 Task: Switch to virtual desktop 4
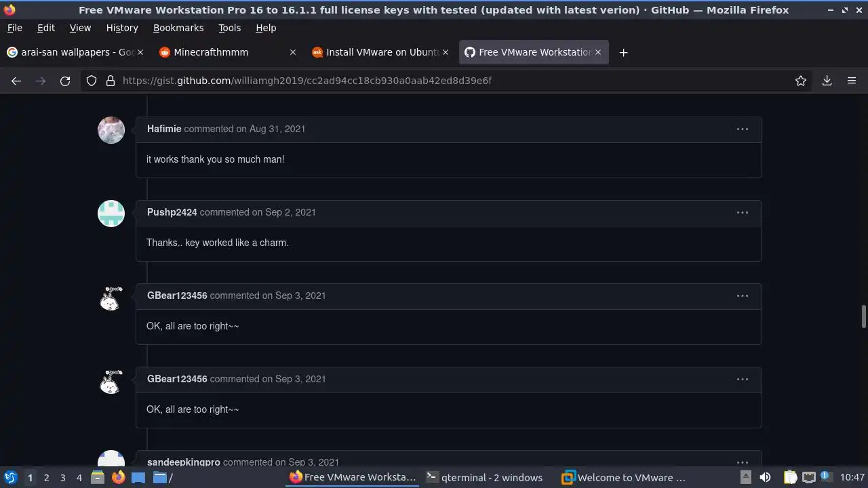click(x=79, y=477)
